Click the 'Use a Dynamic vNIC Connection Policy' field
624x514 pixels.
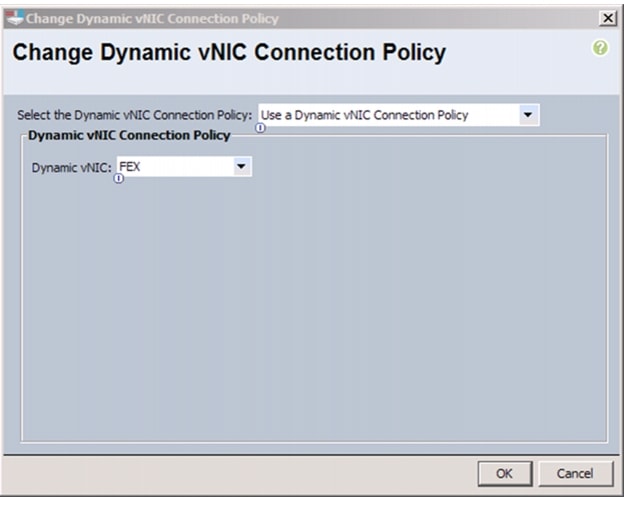(385, 115)
